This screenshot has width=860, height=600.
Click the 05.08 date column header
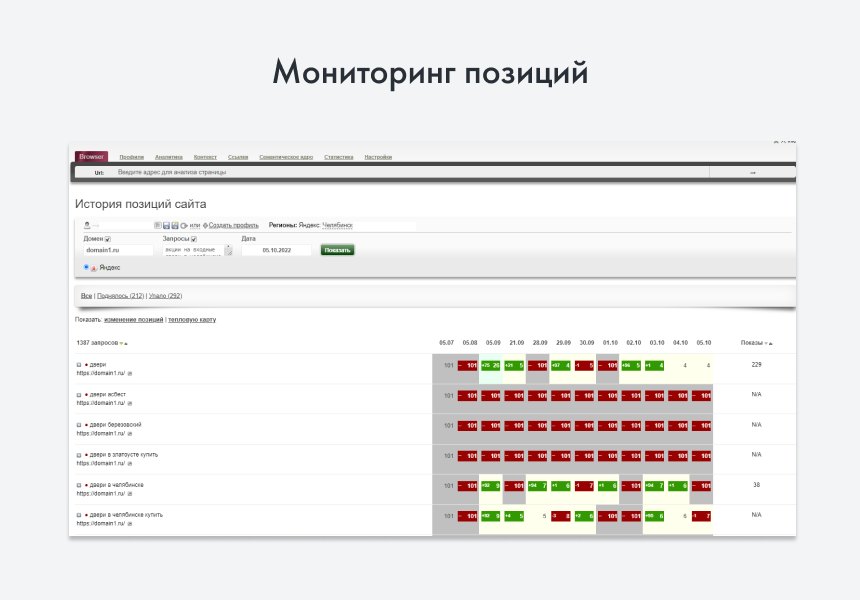[x=470, y=343]
